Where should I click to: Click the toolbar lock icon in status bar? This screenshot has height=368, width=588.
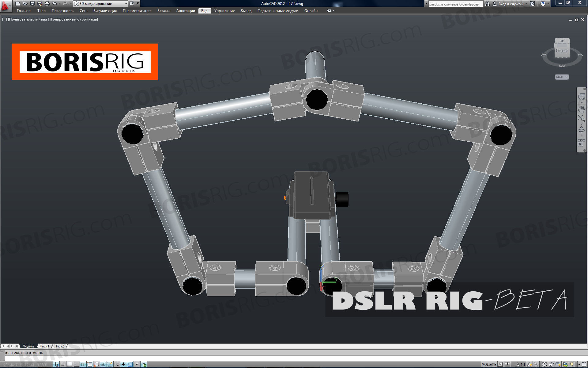coord(552,364)
